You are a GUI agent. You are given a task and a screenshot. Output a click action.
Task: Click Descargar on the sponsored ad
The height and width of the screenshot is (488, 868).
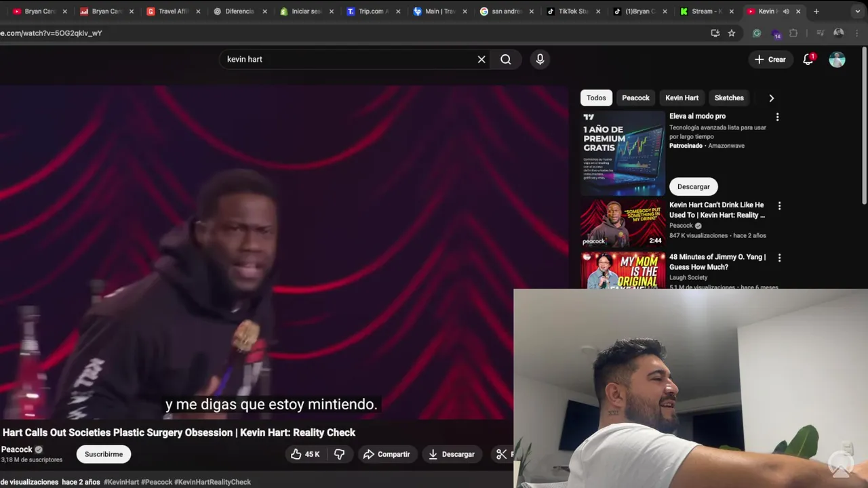(693, 186)
